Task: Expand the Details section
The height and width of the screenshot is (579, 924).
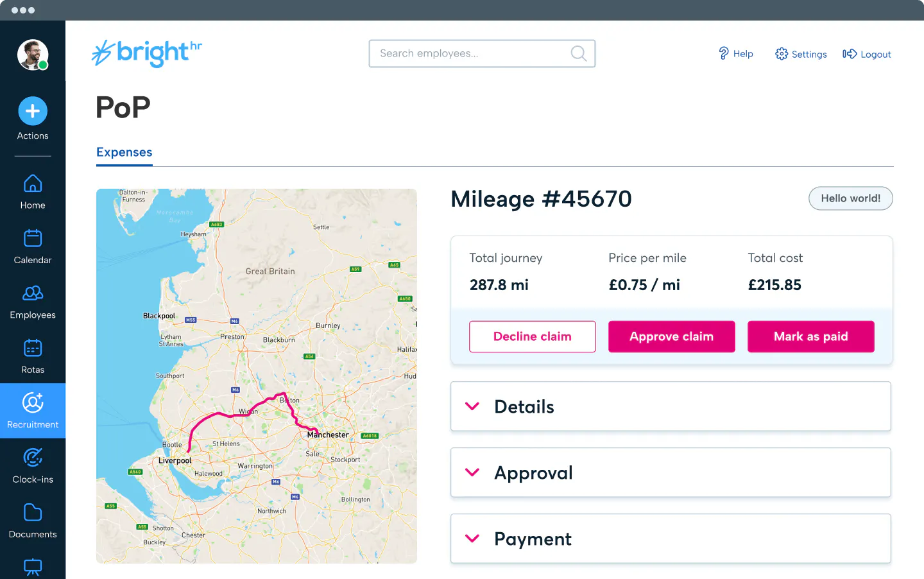Action: (x=671, y=406)
